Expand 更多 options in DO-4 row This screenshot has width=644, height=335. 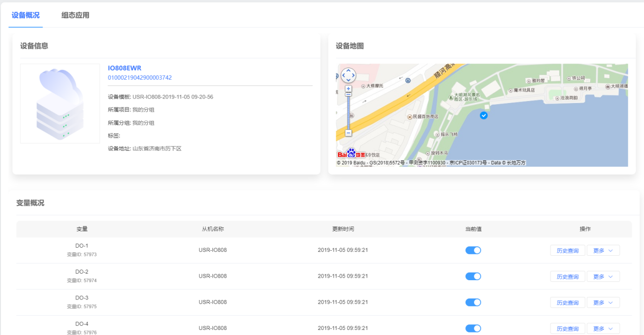[603, 328]
